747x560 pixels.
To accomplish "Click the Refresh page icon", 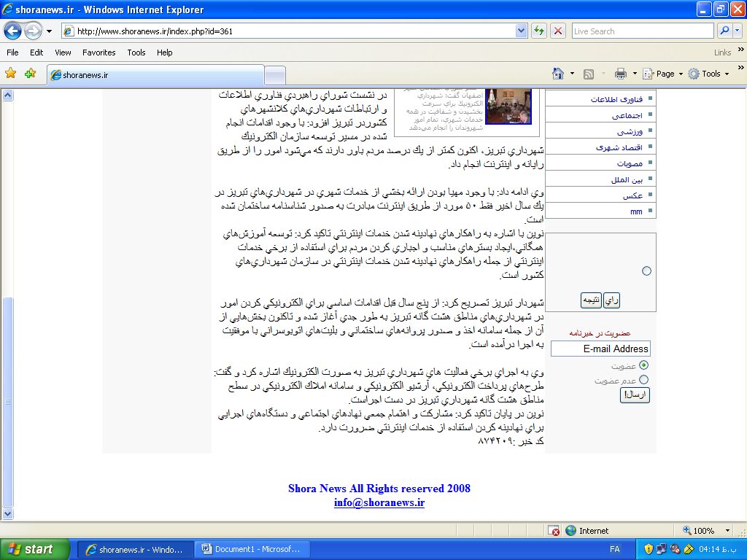I will coord(539,31).
